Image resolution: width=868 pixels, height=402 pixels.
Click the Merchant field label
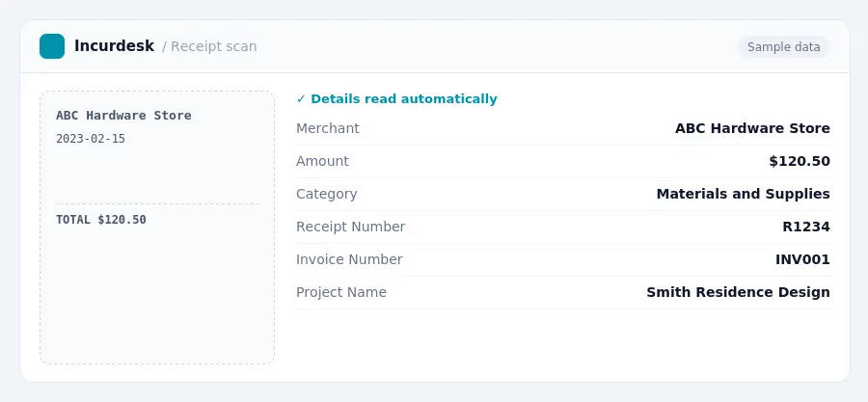(x=328, y=128)
